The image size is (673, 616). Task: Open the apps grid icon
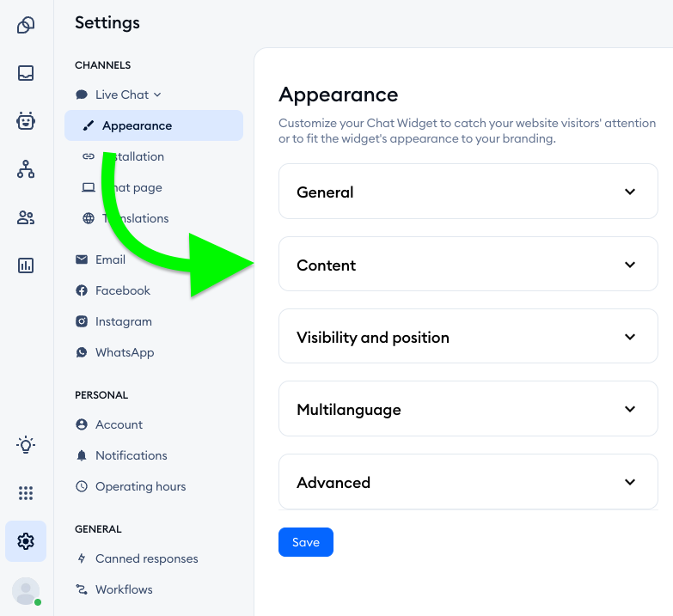click(26, 492)
